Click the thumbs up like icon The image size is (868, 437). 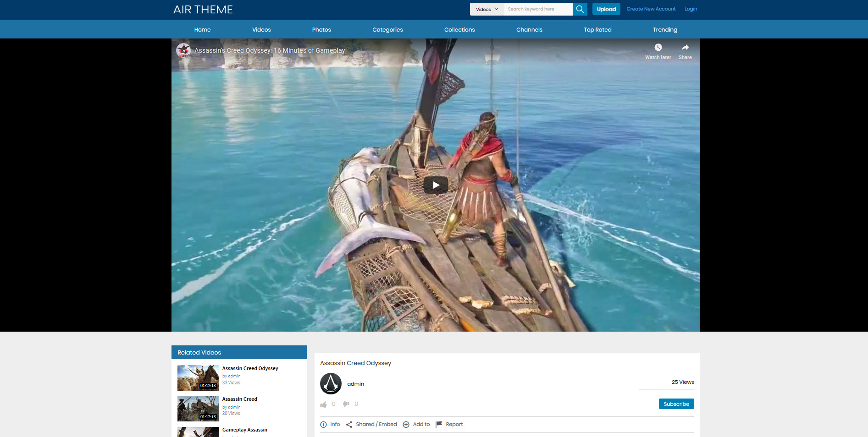pyautogui.click(x=324, y=404)
